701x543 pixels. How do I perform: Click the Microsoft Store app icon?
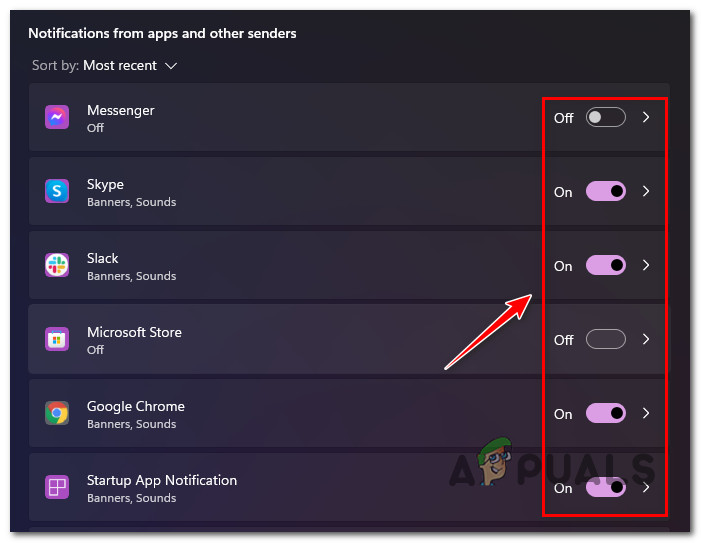point(57,340)
